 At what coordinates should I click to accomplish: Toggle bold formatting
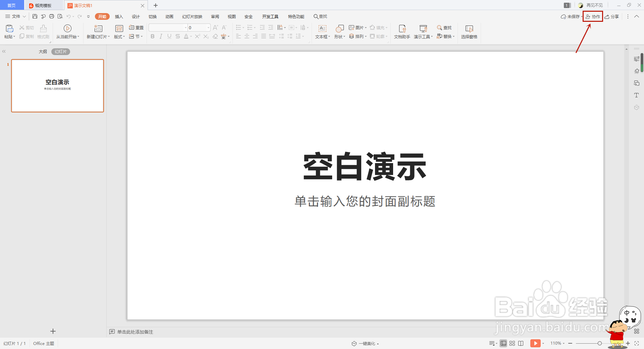pos(153,36)
